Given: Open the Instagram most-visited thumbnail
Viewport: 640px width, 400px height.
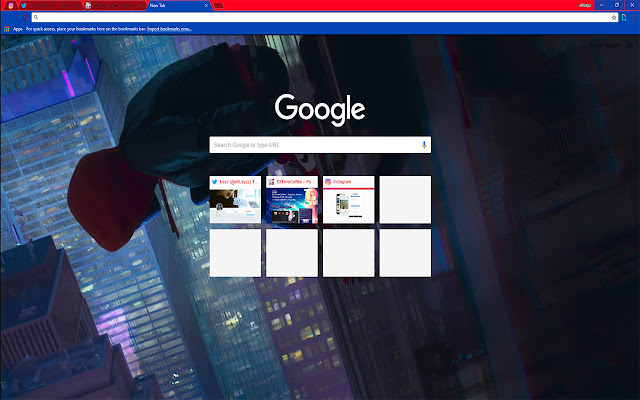Looking at the screenshot, I should (349, 200).
